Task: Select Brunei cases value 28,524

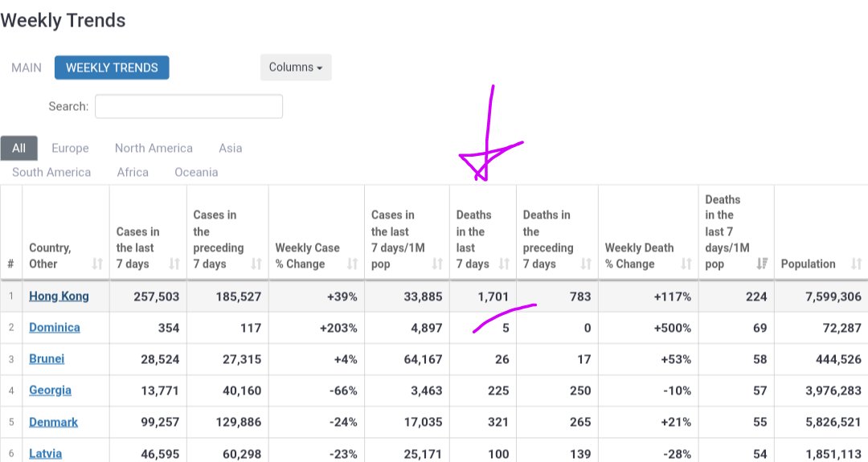Action: pyautogui.click(x=160, y=360)
